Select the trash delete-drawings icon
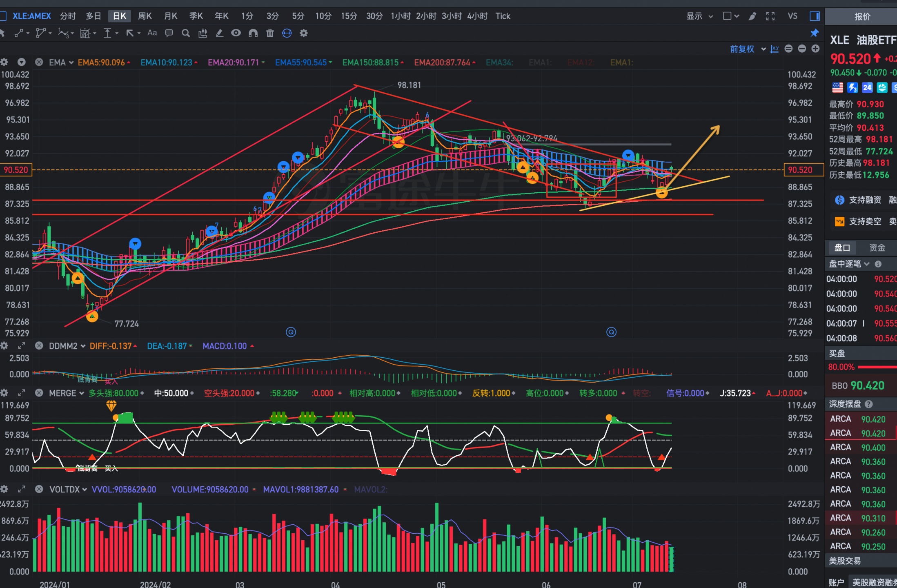Screen dimensions: 897x588 click(x=270, y=33)
